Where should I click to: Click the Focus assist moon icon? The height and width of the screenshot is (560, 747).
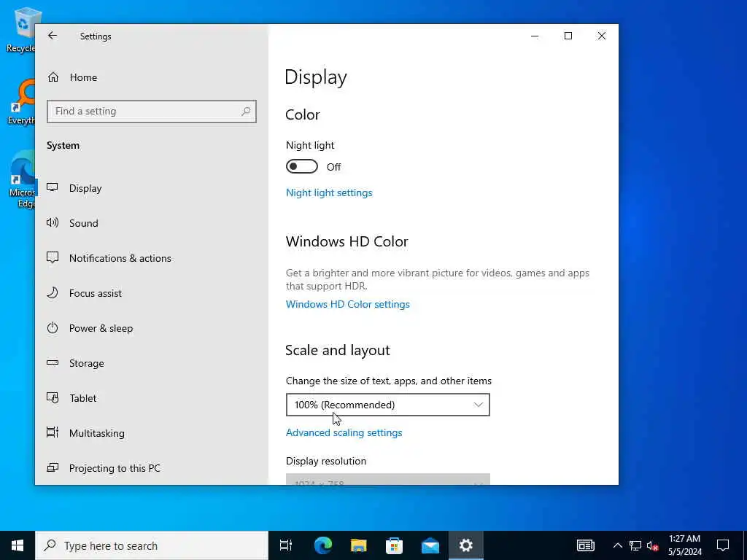click(53, 293)
